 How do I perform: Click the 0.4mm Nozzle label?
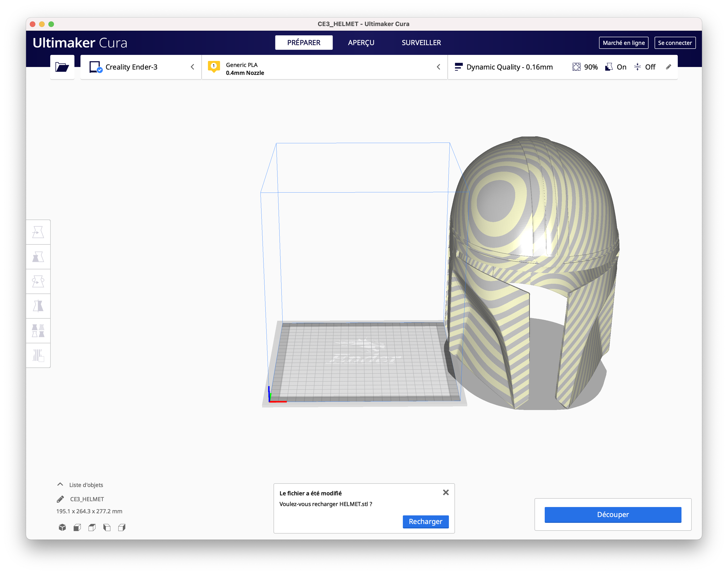(245, 73)
